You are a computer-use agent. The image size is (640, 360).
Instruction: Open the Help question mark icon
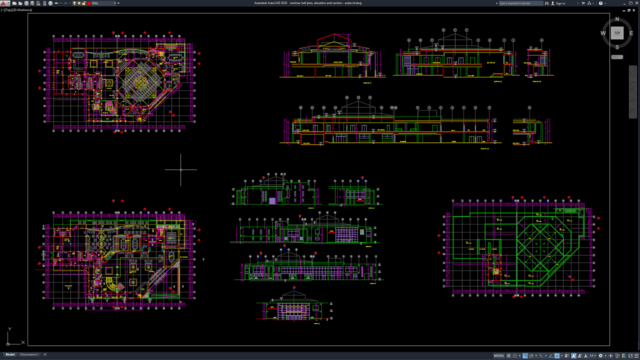coord(601,3)
